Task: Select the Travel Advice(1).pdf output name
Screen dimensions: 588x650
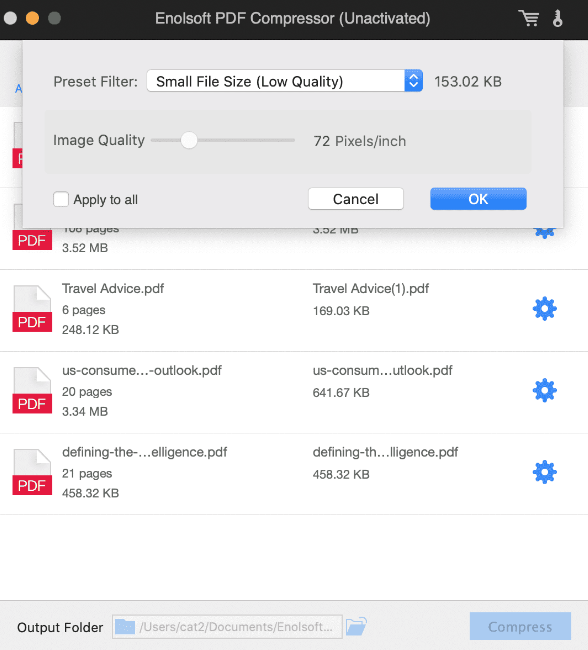Action: tap(371, 289)
